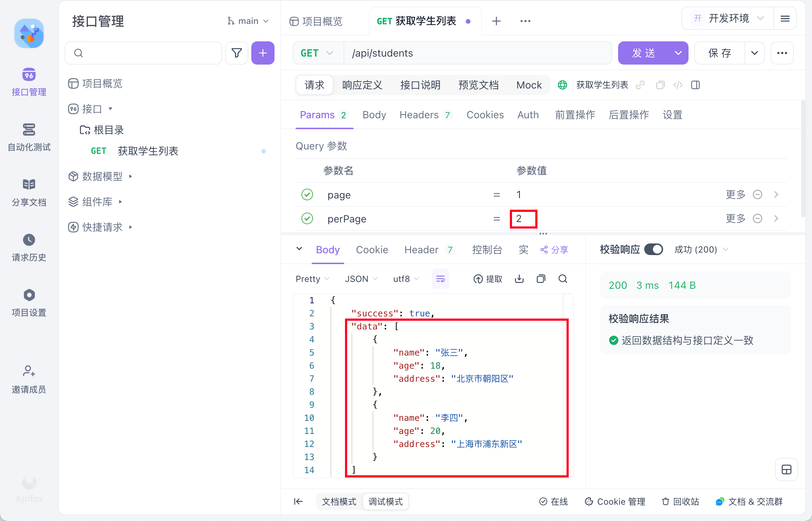Switch to the Mock tab

click(x=529, y=85)
